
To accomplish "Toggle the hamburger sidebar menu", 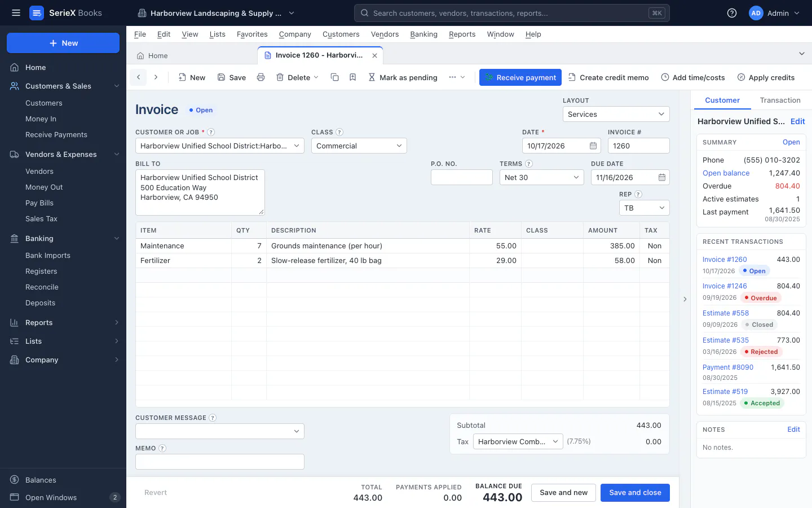I will point(16,13).
